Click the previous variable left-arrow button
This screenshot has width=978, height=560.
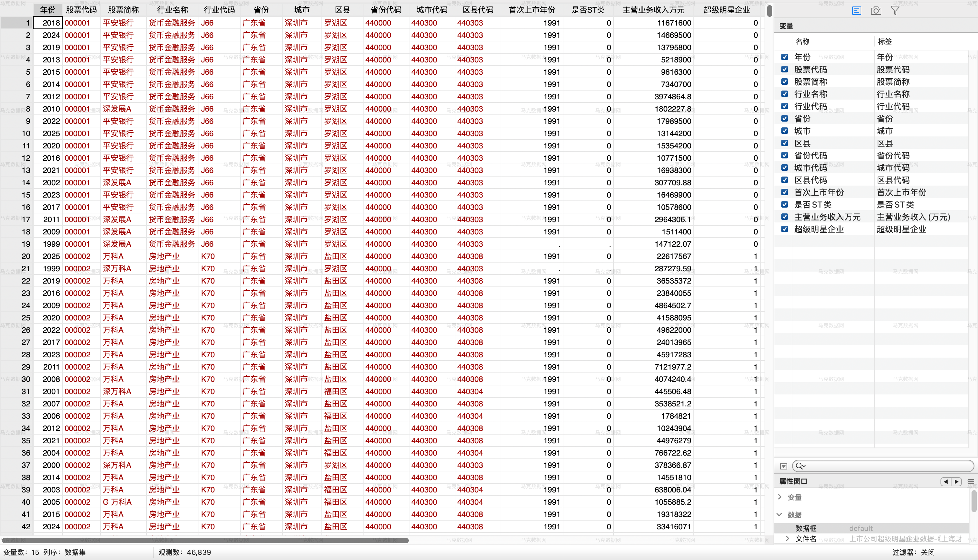(946, 481)
